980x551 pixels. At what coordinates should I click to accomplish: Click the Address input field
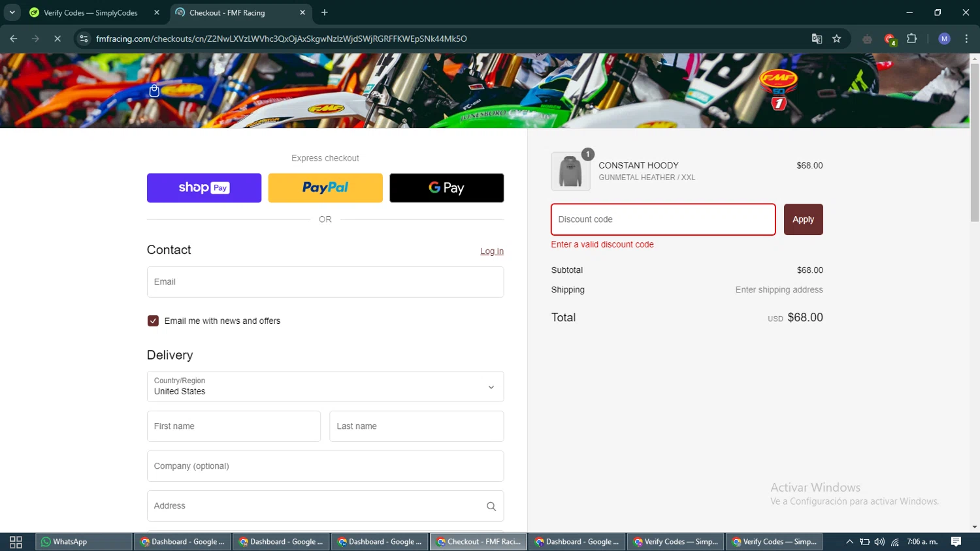point(325,506)
